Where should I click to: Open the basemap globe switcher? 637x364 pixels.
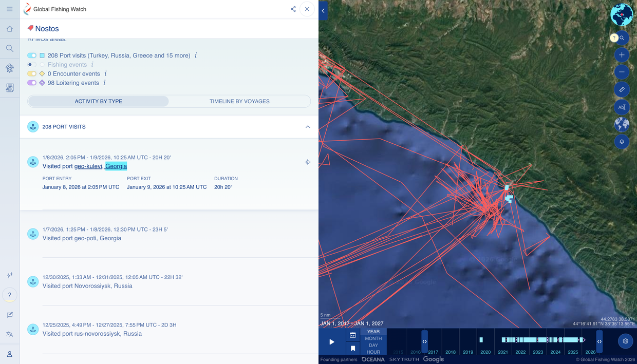(622, 125)
